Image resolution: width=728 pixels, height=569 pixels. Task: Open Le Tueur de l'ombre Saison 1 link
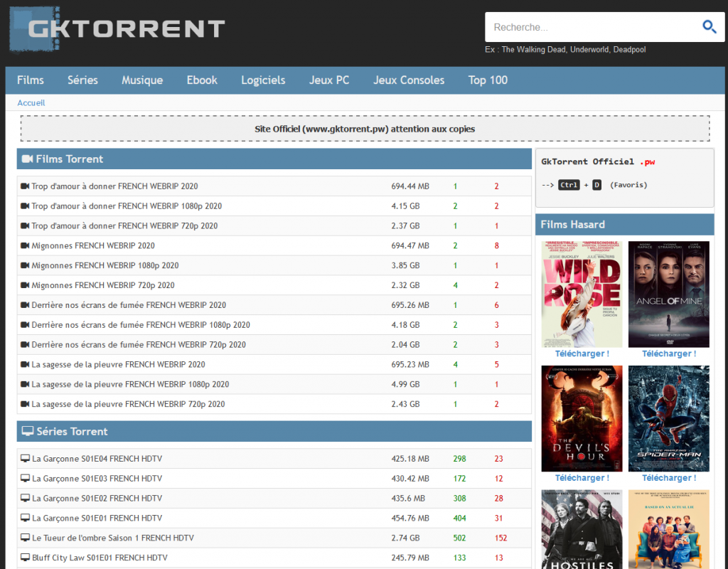113,538
